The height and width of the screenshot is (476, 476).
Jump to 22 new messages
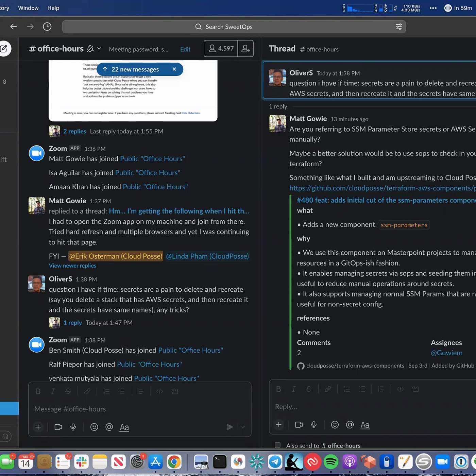131,69
